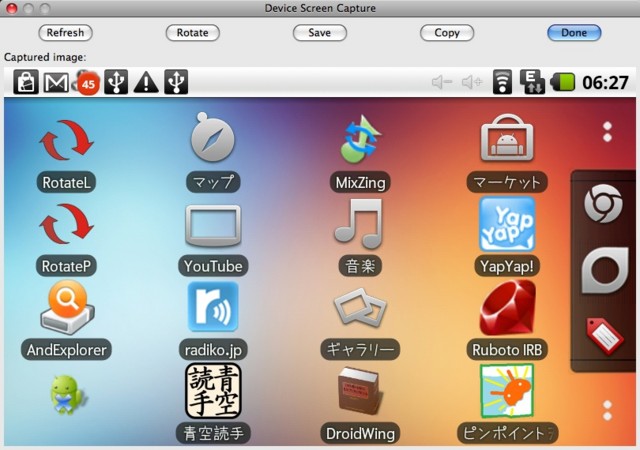Open the RotateP app icon
640x450 pixels.
pos(66,224)
